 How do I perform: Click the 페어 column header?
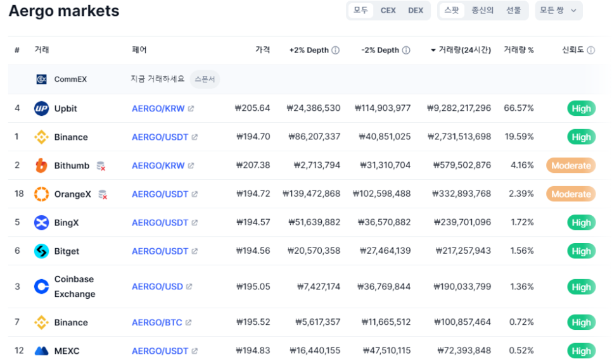click(x=139, y=49)
